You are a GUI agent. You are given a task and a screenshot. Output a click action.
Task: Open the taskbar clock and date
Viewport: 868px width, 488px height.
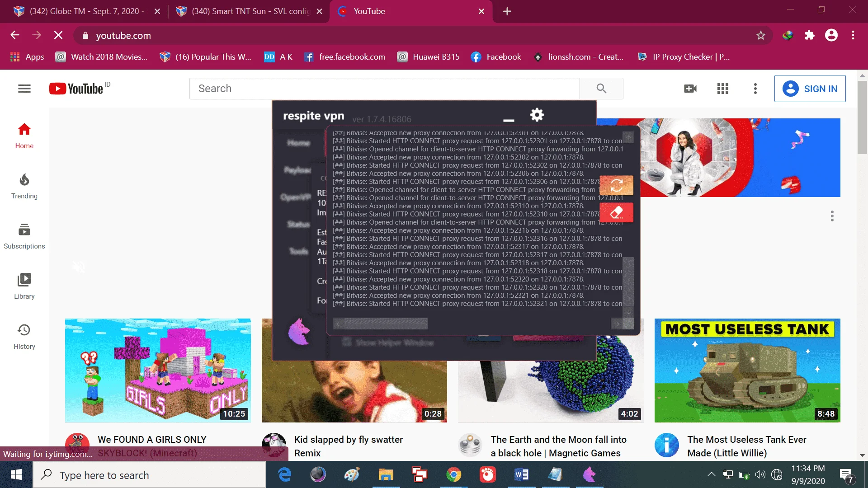[x=808, y=474]
